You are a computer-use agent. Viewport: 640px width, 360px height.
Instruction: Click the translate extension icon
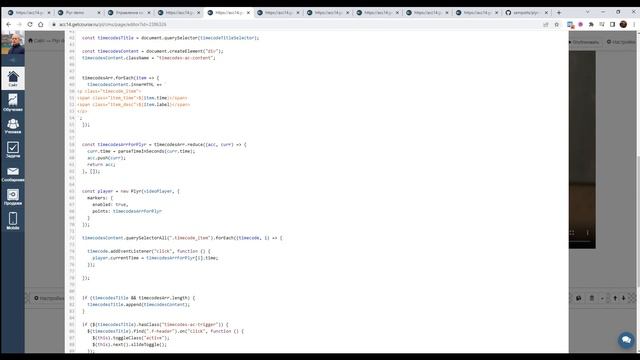[x=570, y=24]
